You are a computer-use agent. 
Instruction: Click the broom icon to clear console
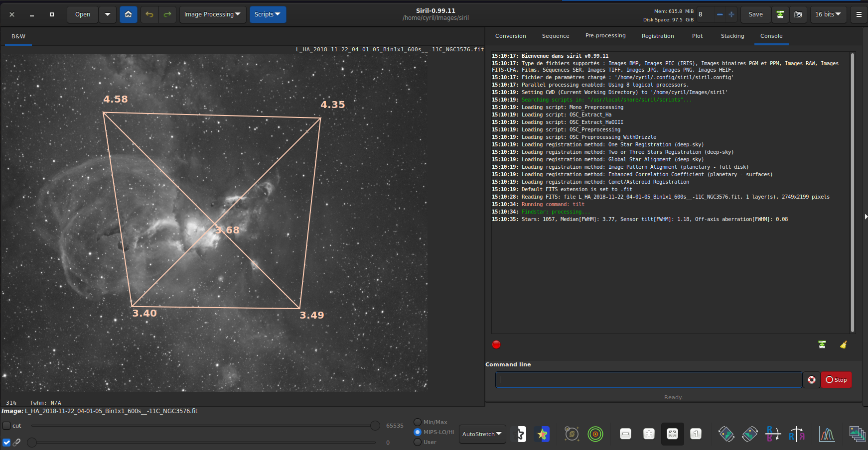coord(843,344)
